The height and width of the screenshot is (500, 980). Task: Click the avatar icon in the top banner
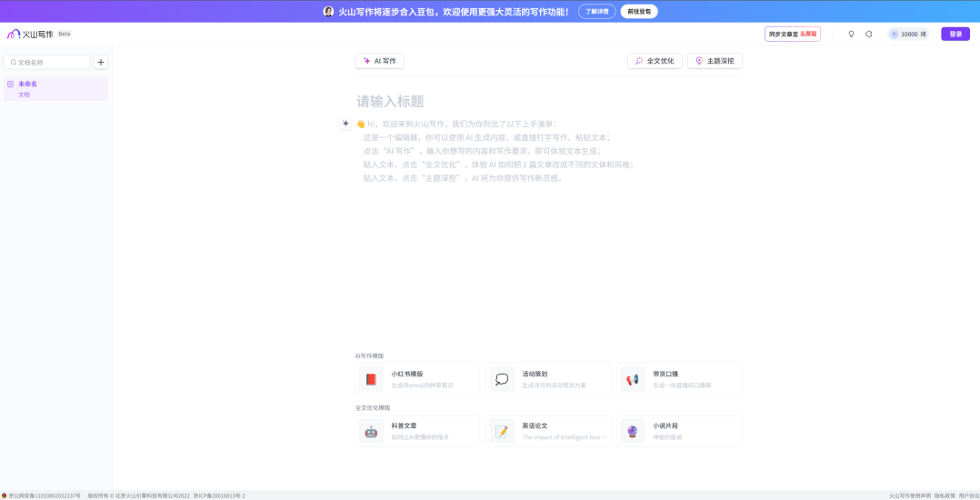pyautogui.click(x=328, y=11)
